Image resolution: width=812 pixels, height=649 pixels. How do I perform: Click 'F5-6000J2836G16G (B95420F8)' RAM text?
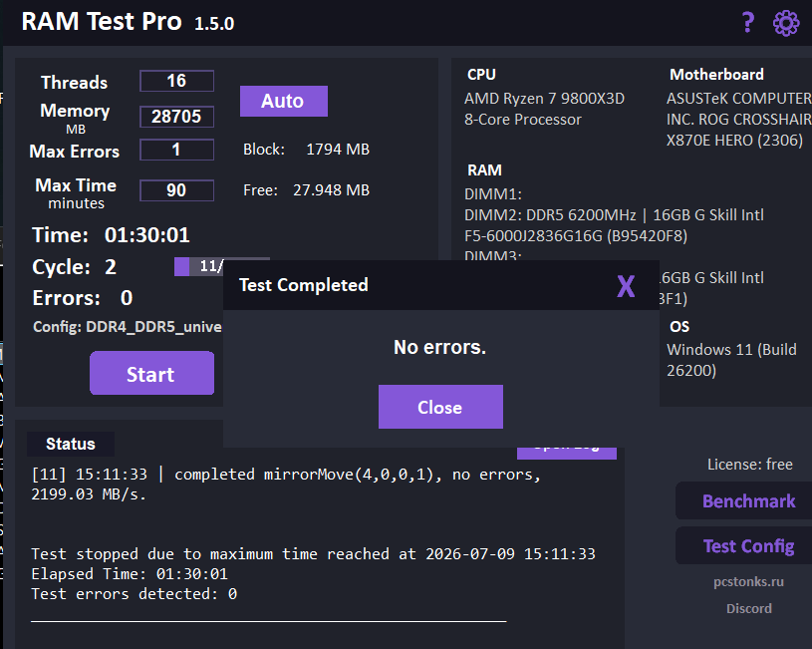[576, 236]
